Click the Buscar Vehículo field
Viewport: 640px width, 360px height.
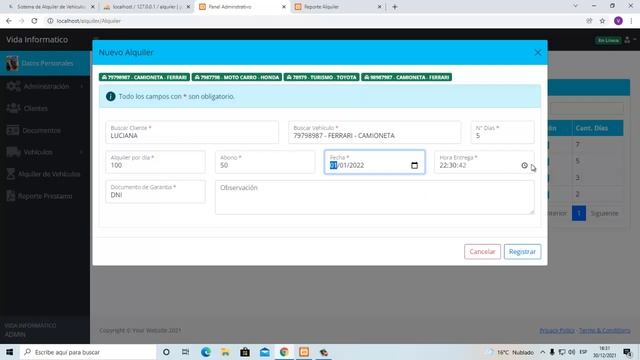click(x=374, y=132)
